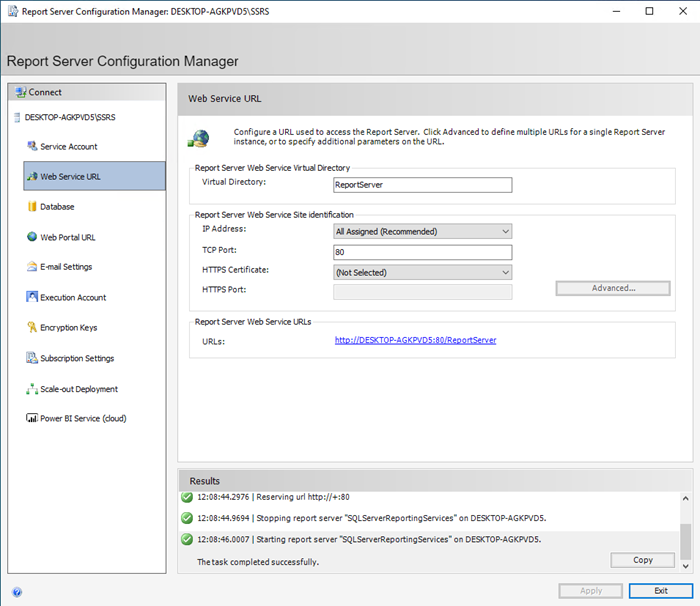Click the Execution Account icon
Viewport: 700px width, 606px height.
click(x=32, y=297)
